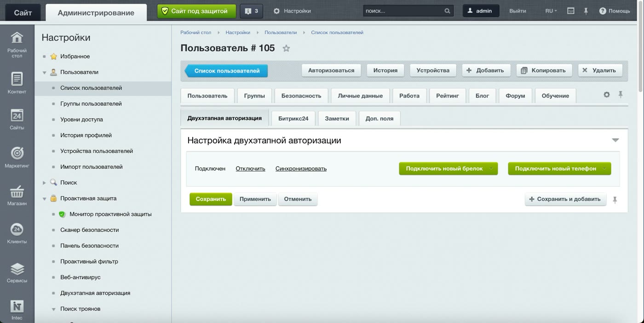Open the RU language dropdown
Screen dimensions: 644x323
point(551,11)
